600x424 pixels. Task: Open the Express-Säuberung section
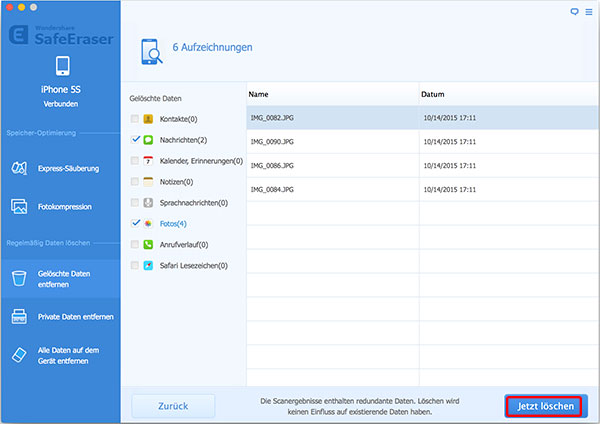(60, 168)
